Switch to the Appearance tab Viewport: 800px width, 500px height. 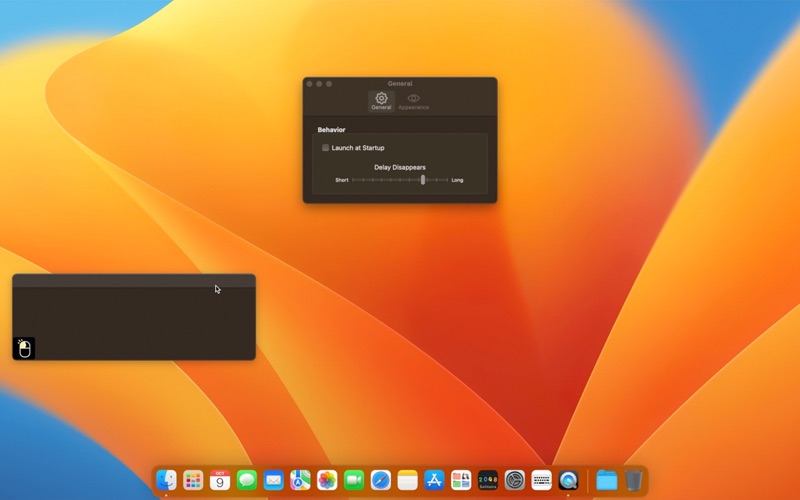(x=413, y=101)
